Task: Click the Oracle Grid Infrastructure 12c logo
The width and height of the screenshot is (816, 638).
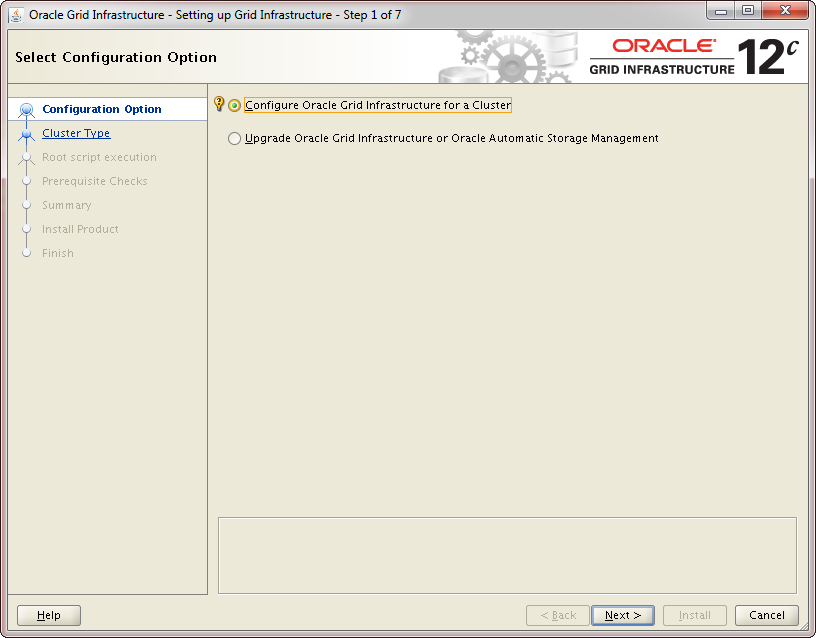Action: 694,57
